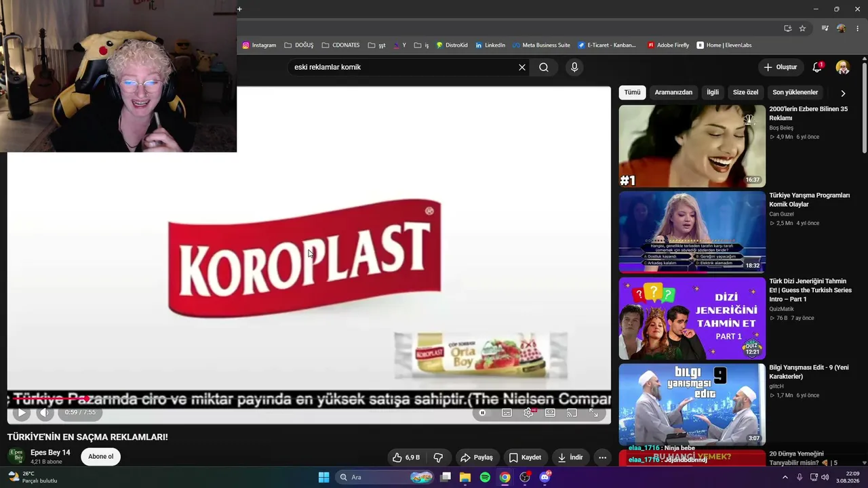
Task: Download the video with İndir
Action: click(x=570, y=457)
